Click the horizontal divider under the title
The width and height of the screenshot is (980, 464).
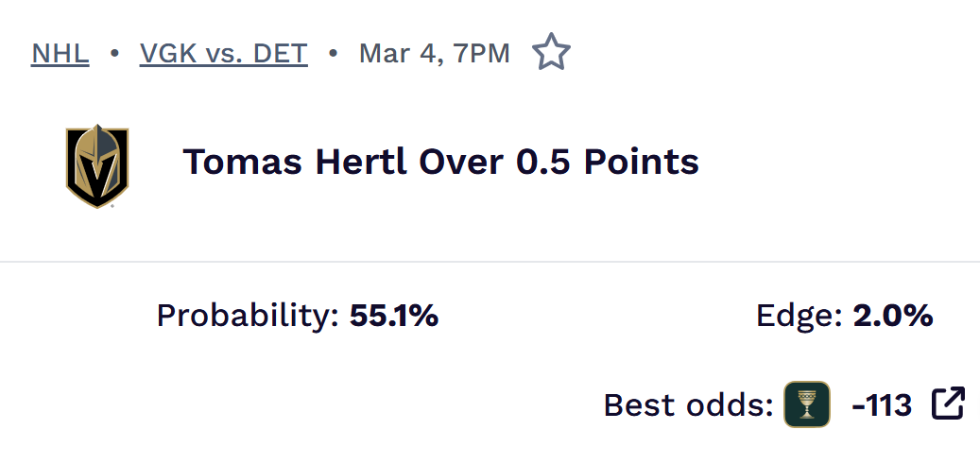click(x=490, y=261)
